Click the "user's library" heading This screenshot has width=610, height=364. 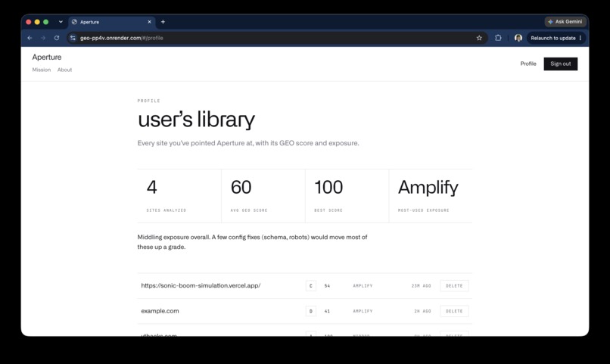[197, 119]
